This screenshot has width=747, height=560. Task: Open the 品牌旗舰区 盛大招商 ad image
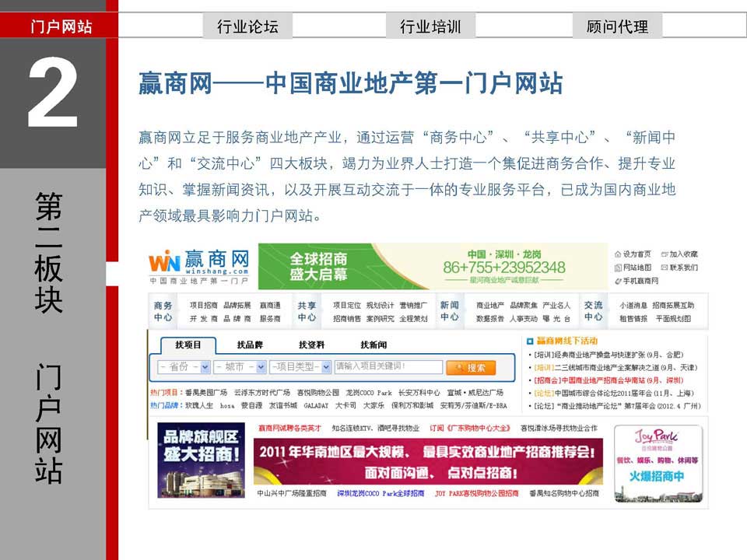[201, 460]
